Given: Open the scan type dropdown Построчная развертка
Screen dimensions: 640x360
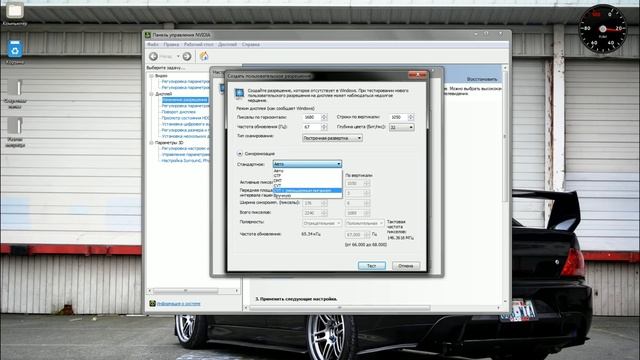Looking at the screenshot, I should coord(332,138).
